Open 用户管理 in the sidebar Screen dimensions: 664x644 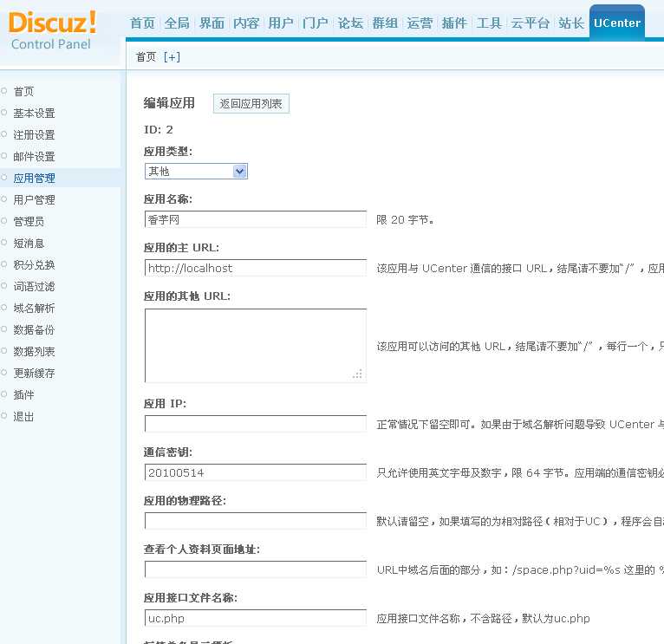pyautogui.click(x=34, y=199)
